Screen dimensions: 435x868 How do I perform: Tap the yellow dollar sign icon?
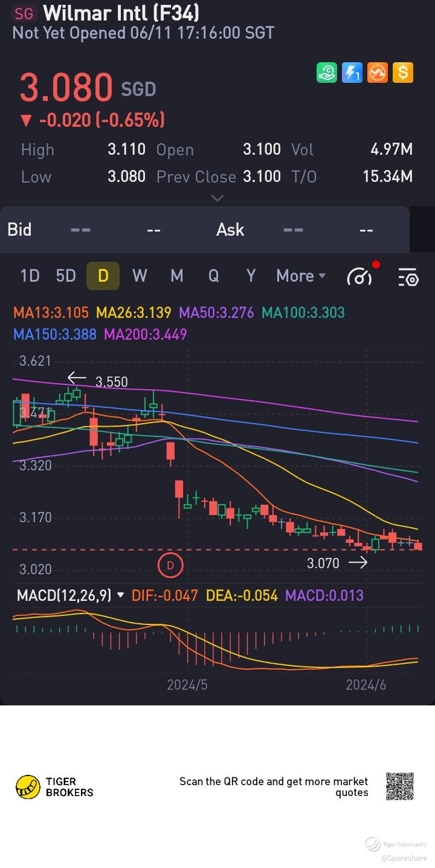pos(403,73)
